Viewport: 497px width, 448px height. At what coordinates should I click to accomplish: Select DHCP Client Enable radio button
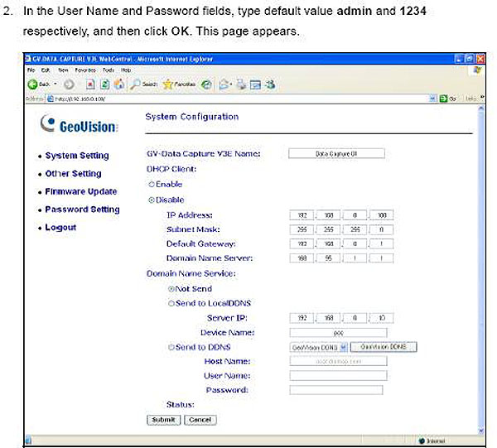(152, 184)
